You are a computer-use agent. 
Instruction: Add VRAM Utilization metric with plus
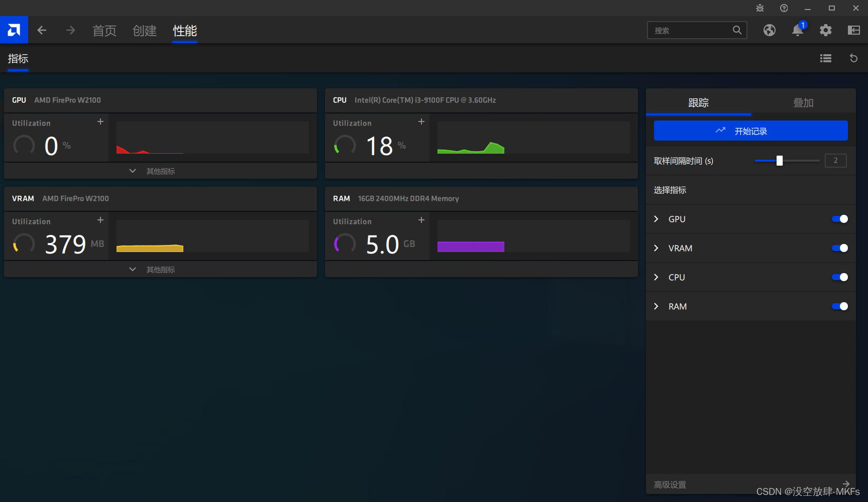pyautogui.click(x=100, y=220)
